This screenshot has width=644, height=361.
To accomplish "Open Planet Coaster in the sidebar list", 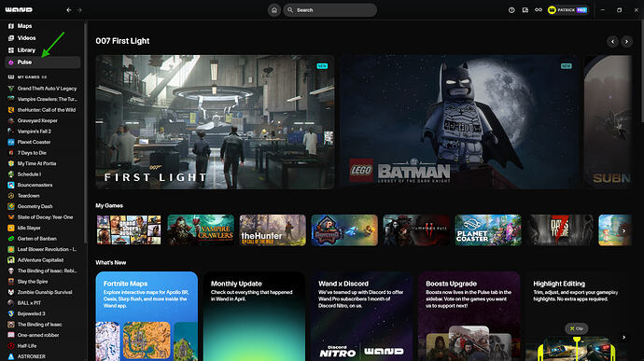I will click(43, 142).
